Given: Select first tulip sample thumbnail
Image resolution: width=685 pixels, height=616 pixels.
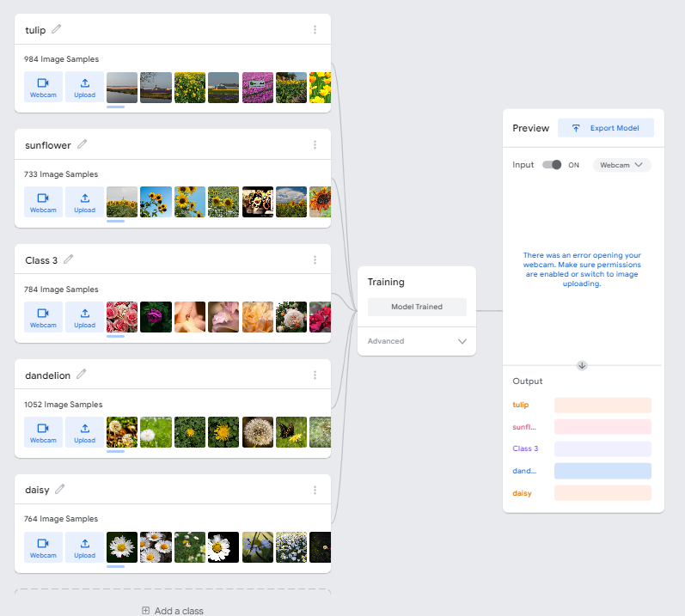Looking at the screenshot, I should click(122, 88).
